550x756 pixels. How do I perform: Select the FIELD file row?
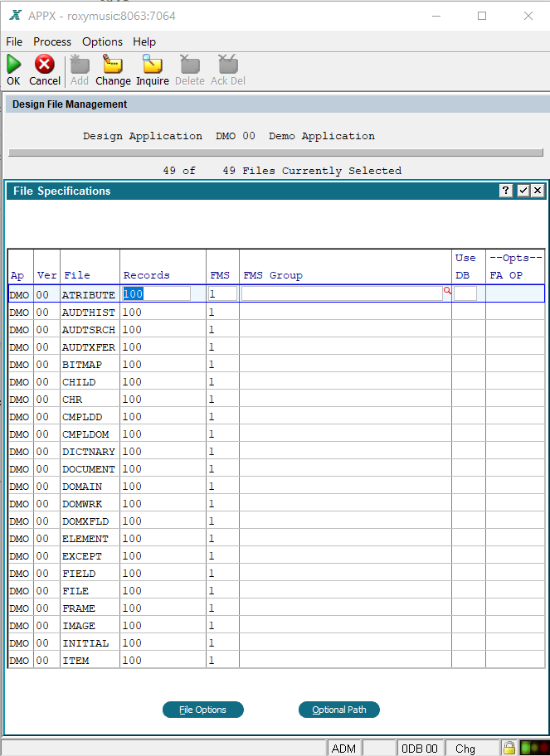276,574
